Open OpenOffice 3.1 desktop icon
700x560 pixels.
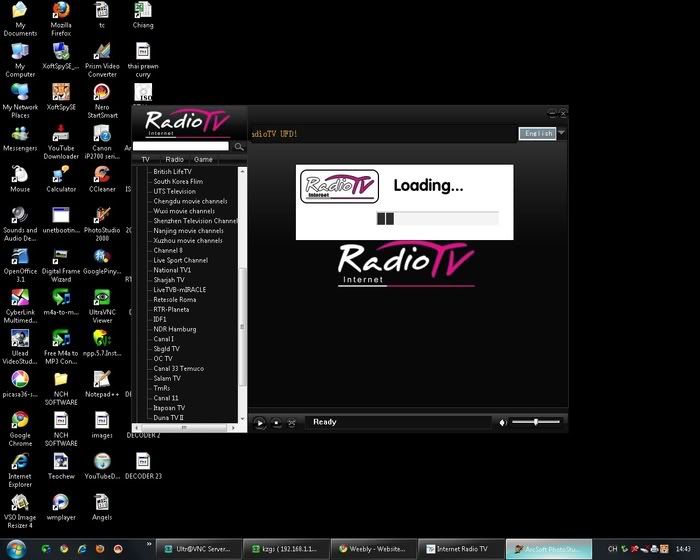[x=20, y=265]
